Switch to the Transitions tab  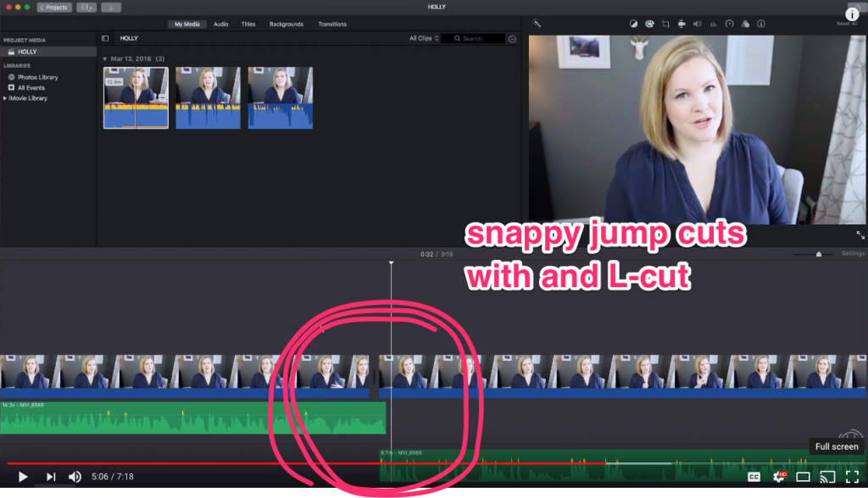[x=331, y=24]
